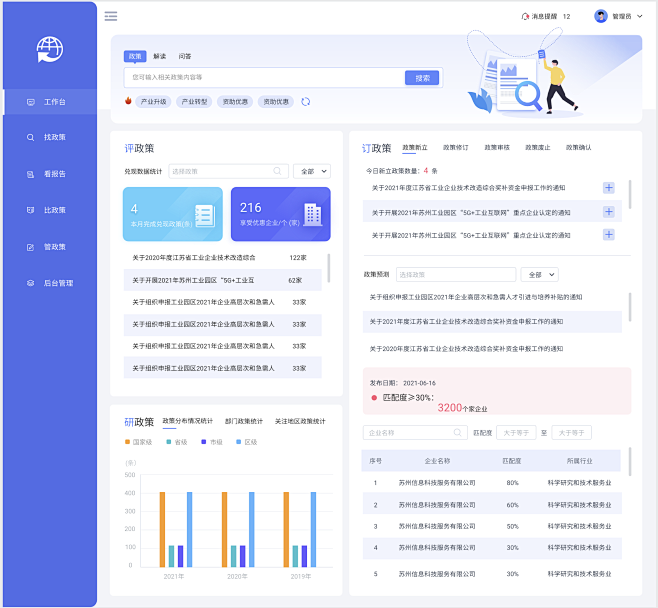Switch to 政策修订 tab

coord(456,148)
